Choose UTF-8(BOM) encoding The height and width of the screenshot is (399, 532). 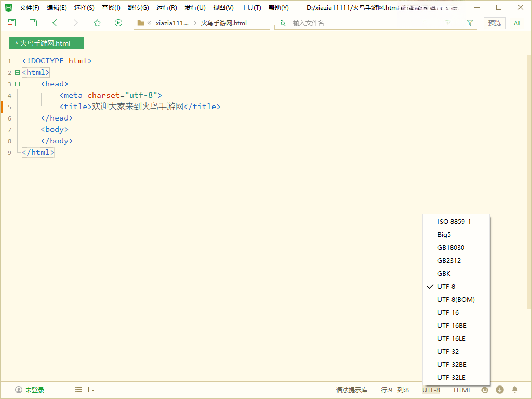[x=456, y=300]
